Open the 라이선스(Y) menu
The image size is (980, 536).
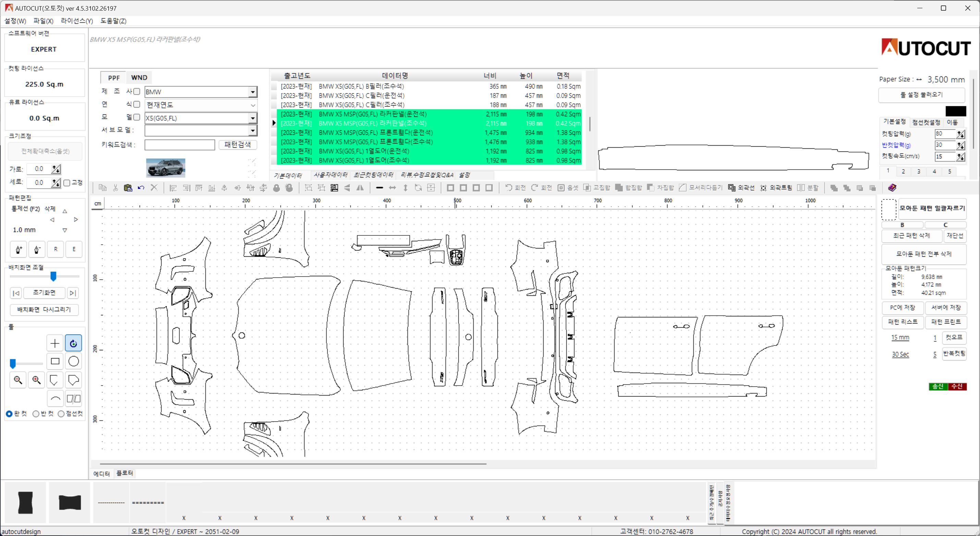77,21
